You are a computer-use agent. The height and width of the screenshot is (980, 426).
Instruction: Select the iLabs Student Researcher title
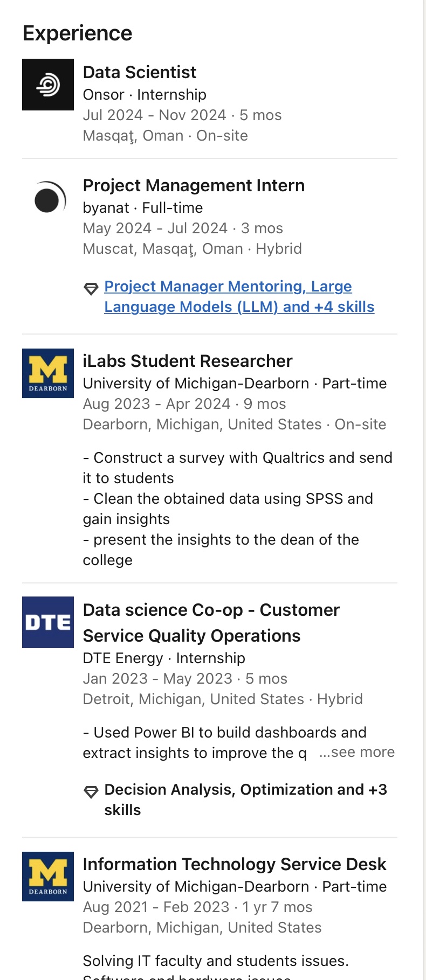(x=187, y=361)
